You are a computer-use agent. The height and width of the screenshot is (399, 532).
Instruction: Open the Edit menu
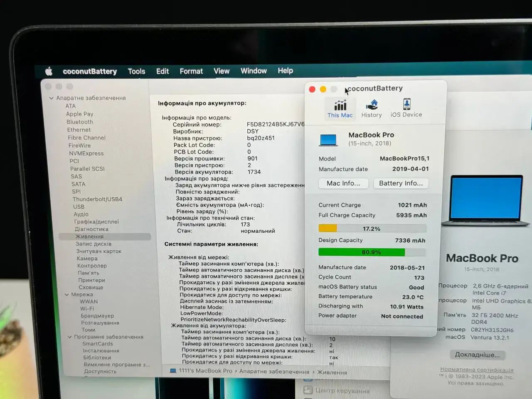pyautogui.click(x=163, y=71)
